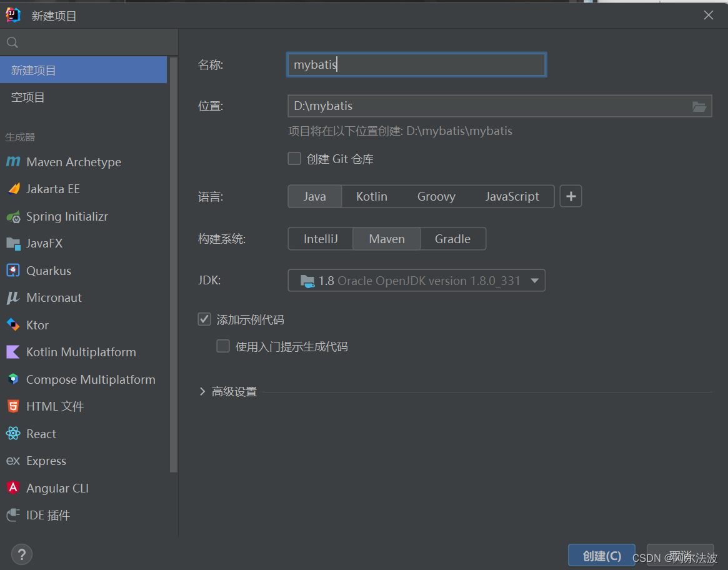Screen dimensions: 728x570
Task: Select JavaScript as the language
Action: (512, 196)
